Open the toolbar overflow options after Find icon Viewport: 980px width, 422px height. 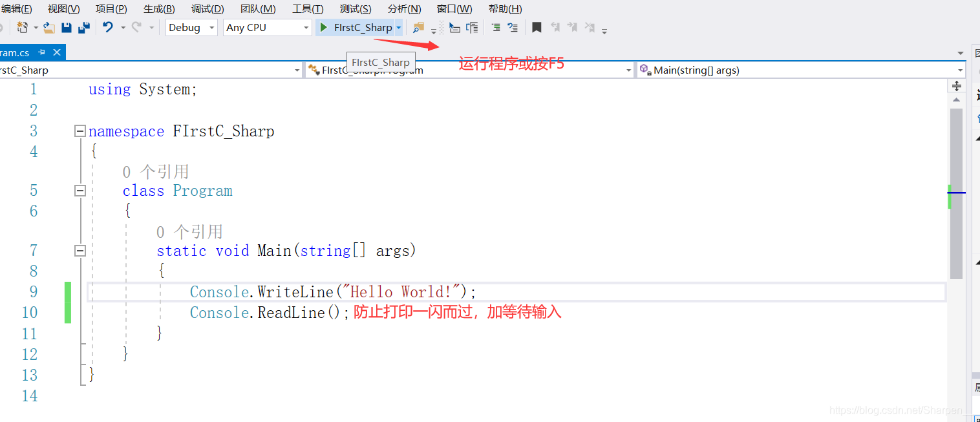434,31
